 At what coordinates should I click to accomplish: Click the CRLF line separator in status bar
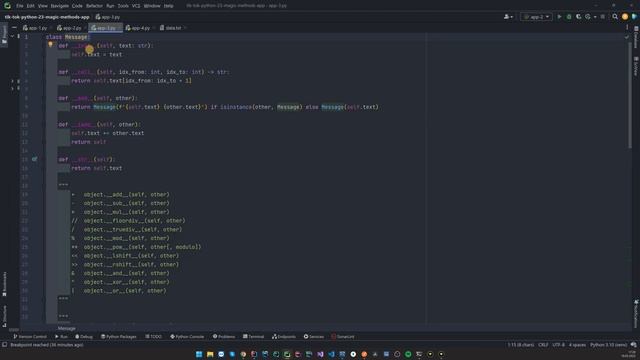pyautogui.click(x=543, y=345)
